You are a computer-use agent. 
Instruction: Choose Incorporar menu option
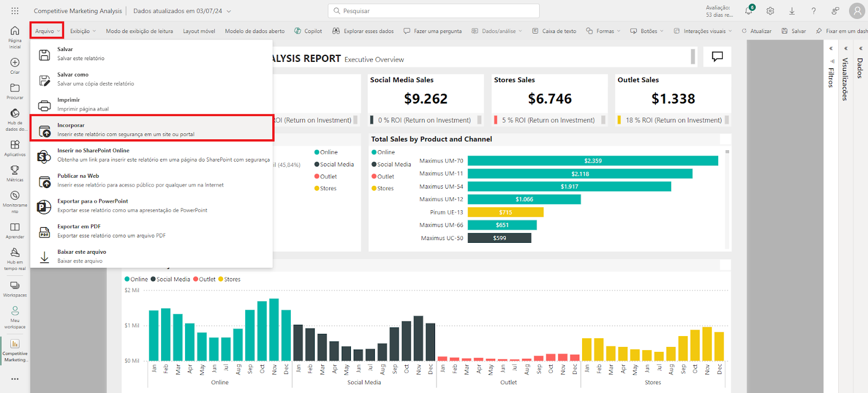tap(151, 129)
